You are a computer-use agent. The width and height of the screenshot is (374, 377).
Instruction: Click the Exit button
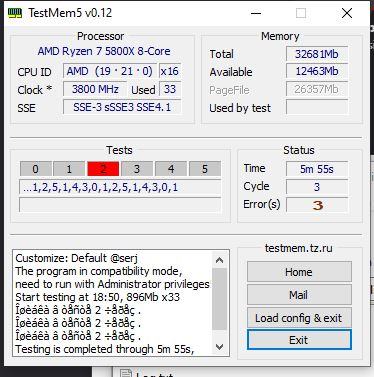click(x=299, y=340)
